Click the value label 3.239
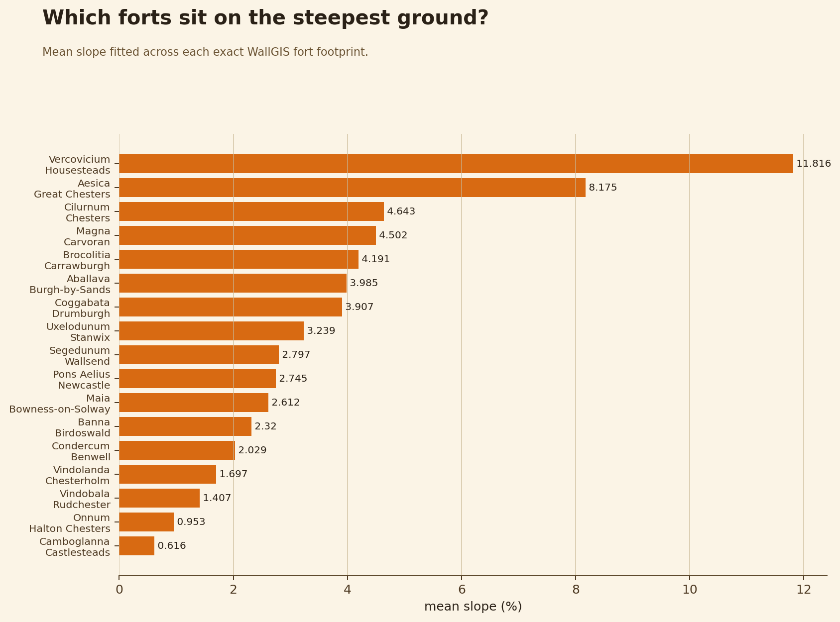The height and width of the screenshot is (622, 840). [x=321, y=331]
